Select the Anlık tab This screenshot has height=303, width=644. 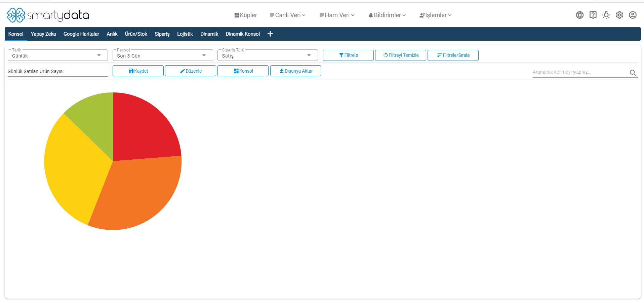[112, 34]
